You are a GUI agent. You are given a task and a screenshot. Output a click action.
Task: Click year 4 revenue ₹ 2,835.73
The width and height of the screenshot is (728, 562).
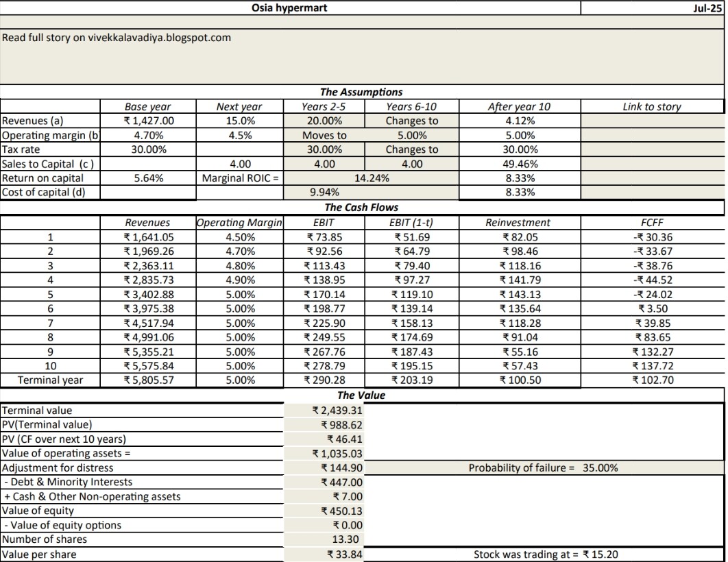coord(149,280)
